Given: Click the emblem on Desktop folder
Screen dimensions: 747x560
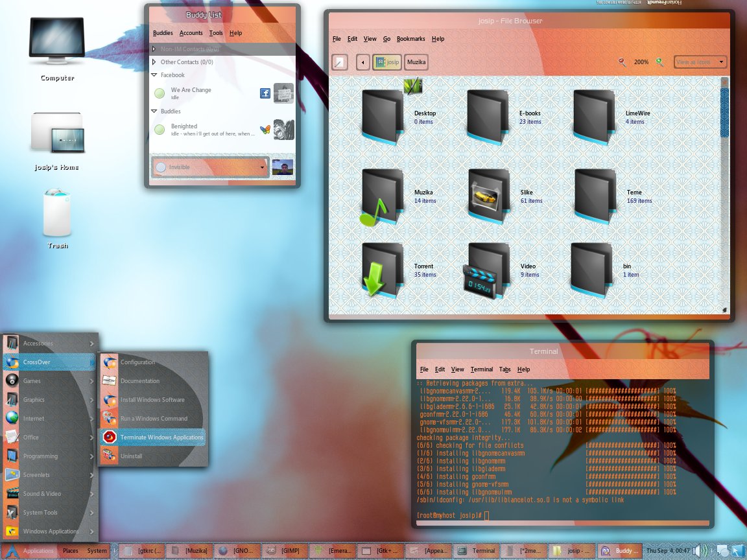Looking at the screenshot, I should (x=412, y=86).
